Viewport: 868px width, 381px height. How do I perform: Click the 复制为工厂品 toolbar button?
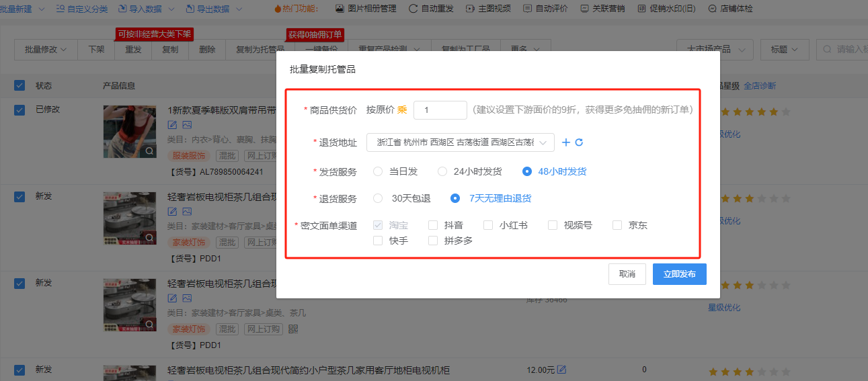(x=465, y=50)
